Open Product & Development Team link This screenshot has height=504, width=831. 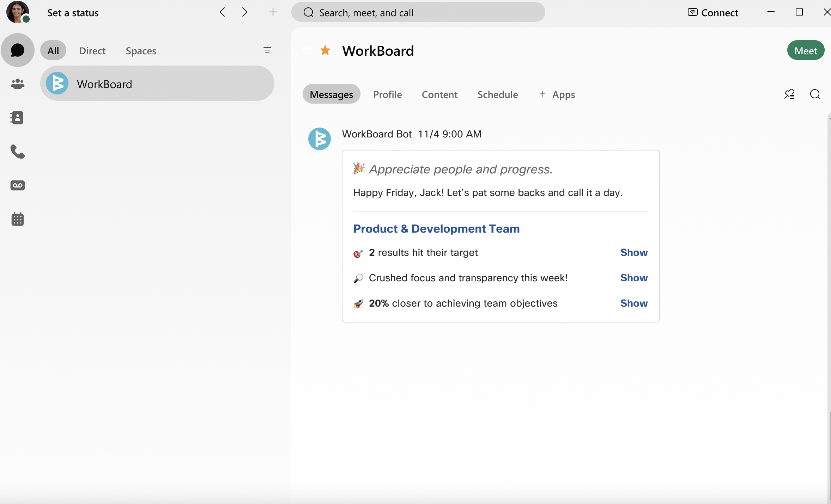(436, 228)
